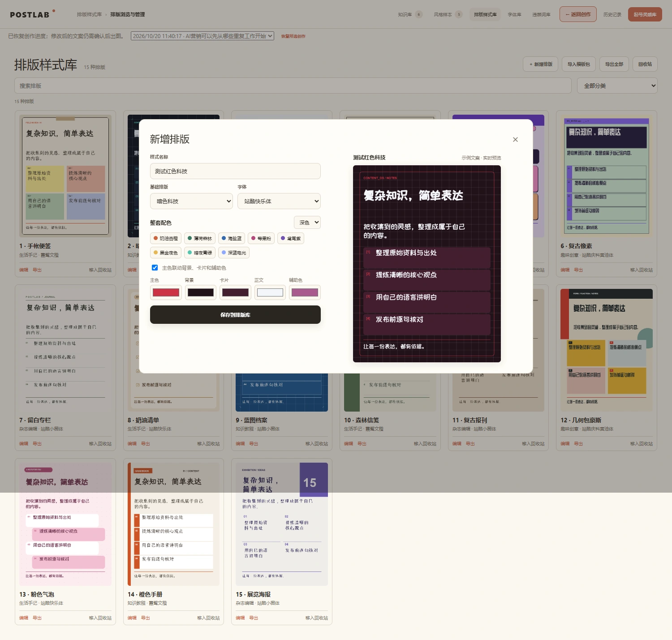
Task: Apply the 深蓝电光 color preset
Action: (x=234, y=253)
